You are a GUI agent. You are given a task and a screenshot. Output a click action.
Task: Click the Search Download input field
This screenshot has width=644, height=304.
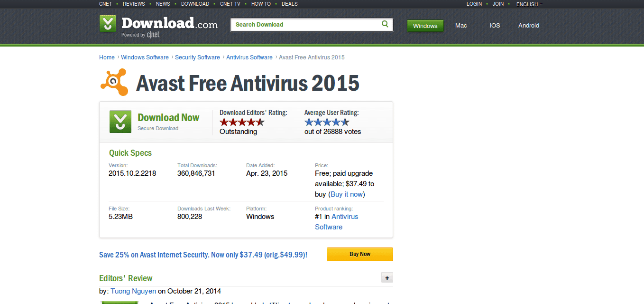[306, 25]
